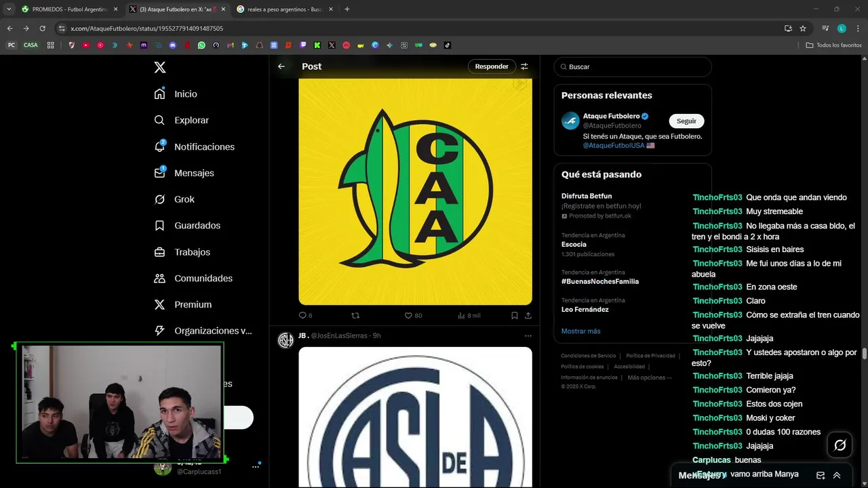Open Explorar in sidebar
868x488 pixels.
point(181,120)
